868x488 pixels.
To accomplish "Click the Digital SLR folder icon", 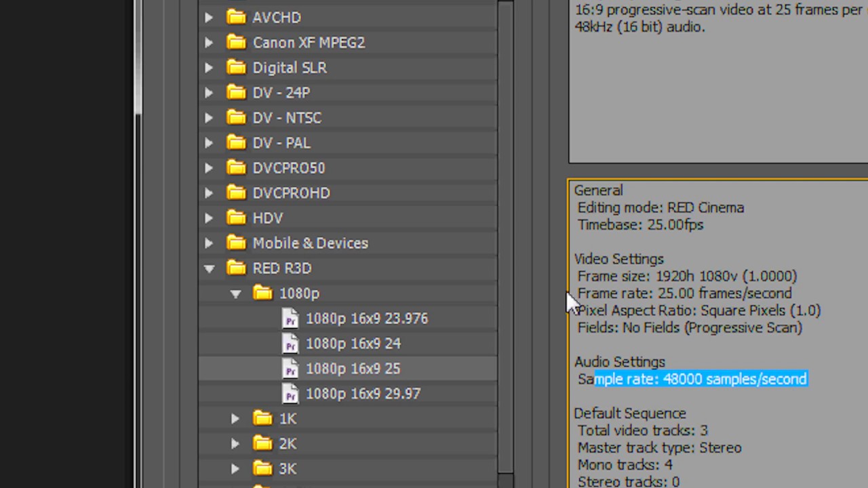I will coord(236,67).
